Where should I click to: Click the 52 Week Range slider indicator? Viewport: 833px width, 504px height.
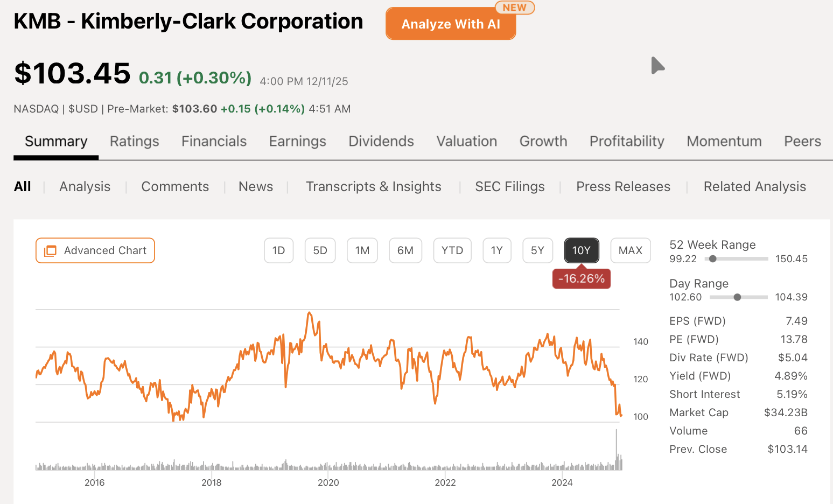[714, 258]
